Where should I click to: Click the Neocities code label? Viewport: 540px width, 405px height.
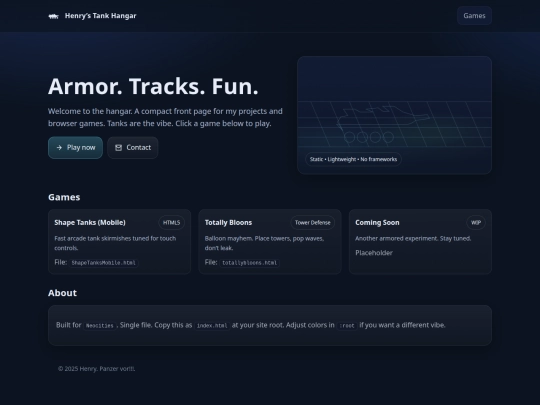100,326
